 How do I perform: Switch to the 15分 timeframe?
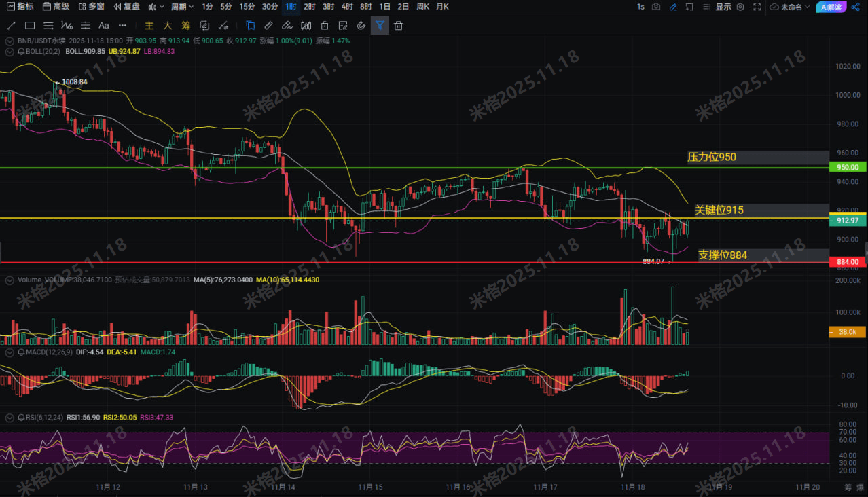pyautogui.click(x=247, y=7)
